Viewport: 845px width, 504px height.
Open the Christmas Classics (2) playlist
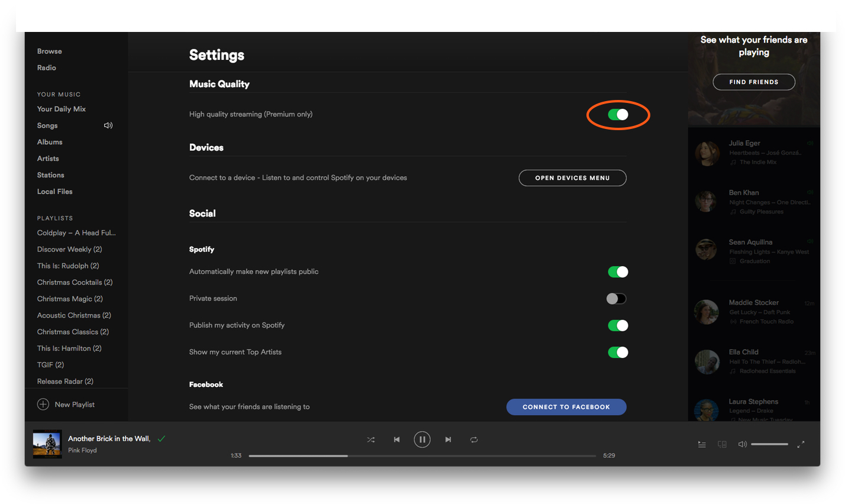pos(73,332)
